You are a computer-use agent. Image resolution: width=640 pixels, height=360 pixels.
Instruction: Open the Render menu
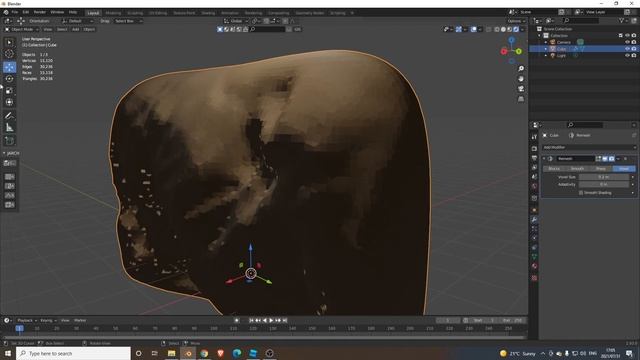click(x=40, y=12)
